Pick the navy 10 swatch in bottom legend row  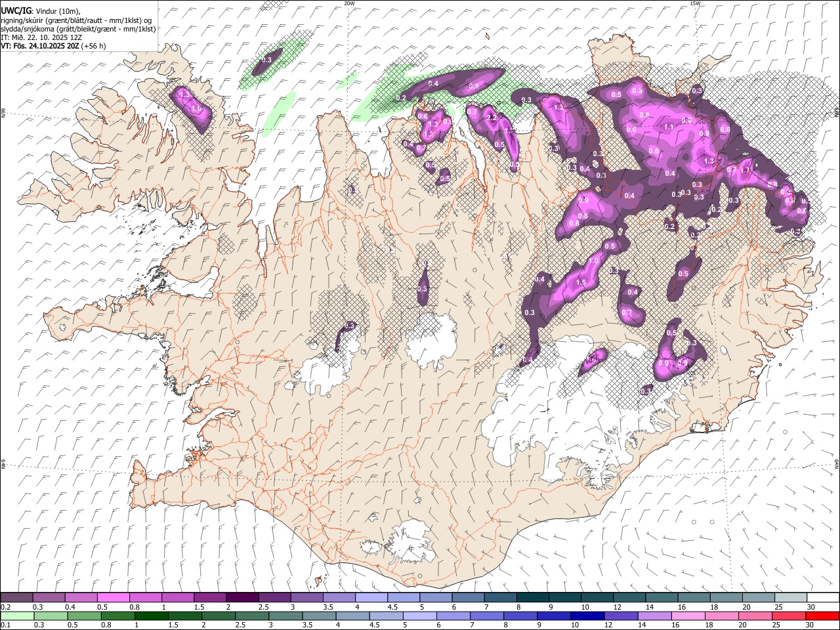pos(588,616)
